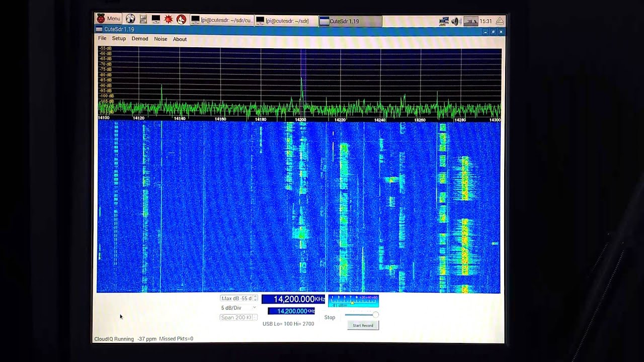Open the CPU usage monitor indicator
644x362 pixels.
[470, 21]
